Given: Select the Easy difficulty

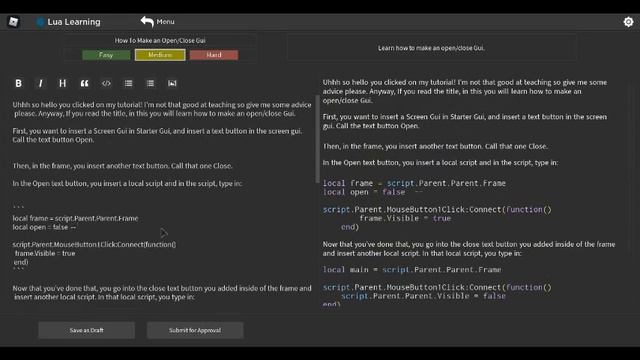Looking at the screenshot, I should pos(106,55).
